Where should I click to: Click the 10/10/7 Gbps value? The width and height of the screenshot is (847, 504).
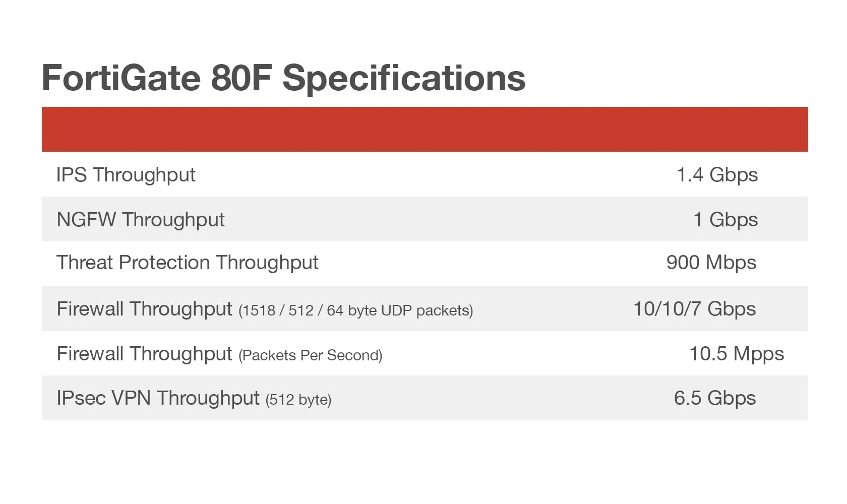[x=694, y=309]
